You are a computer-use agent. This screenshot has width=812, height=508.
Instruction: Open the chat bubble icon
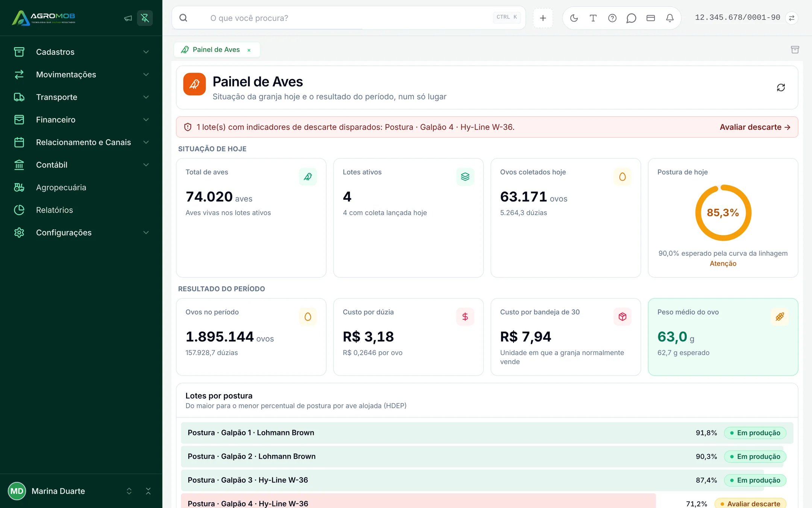(631, 18)
